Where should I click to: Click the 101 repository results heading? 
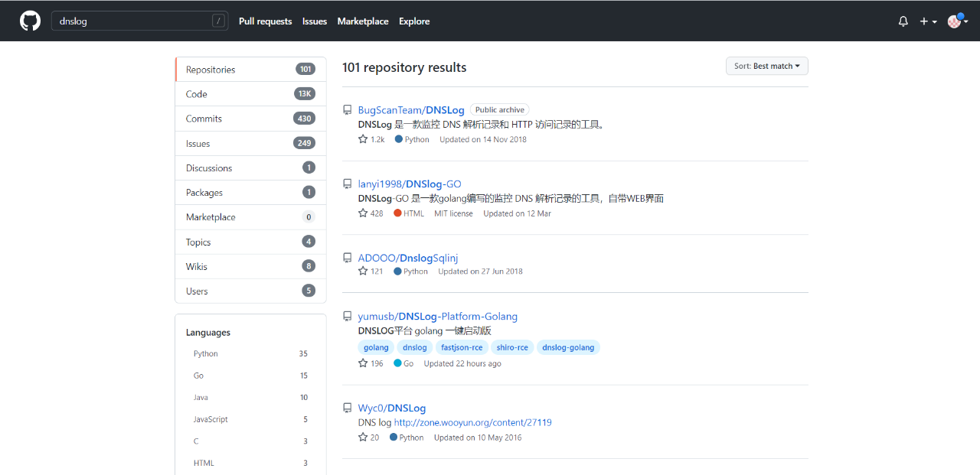[404, 67]
